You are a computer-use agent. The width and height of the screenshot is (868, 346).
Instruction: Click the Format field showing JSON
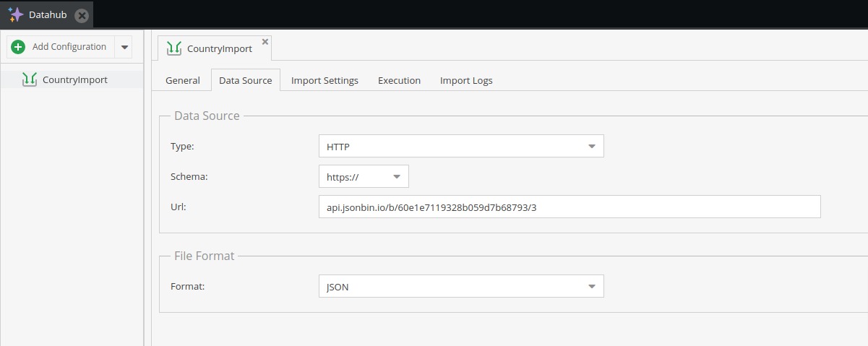pos(448,287)
